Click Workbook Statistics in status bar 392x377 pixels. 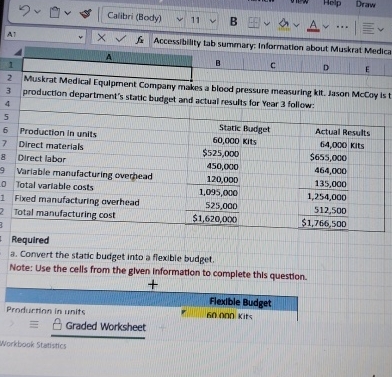(x=33, y=344)
